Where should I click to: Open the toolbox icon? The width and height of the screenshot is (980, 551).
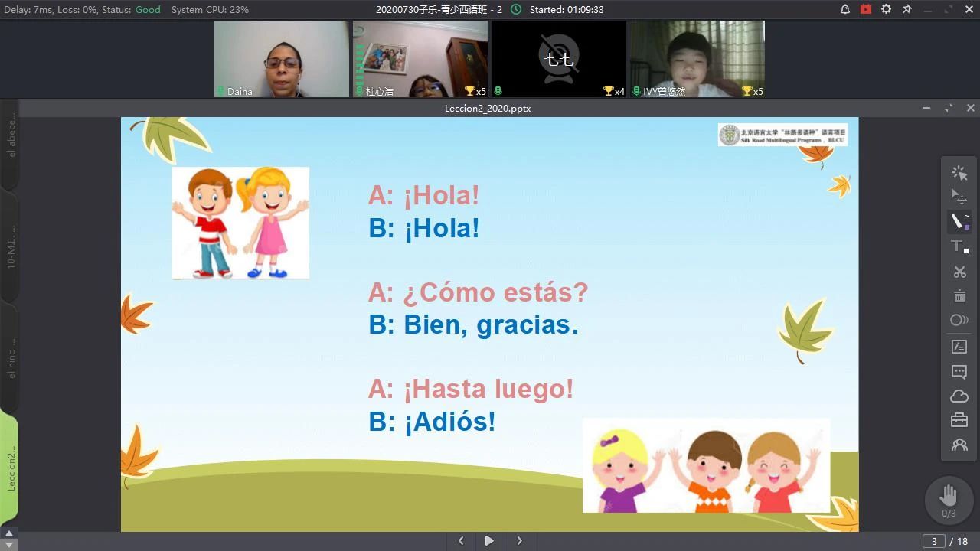pos(959,420)
